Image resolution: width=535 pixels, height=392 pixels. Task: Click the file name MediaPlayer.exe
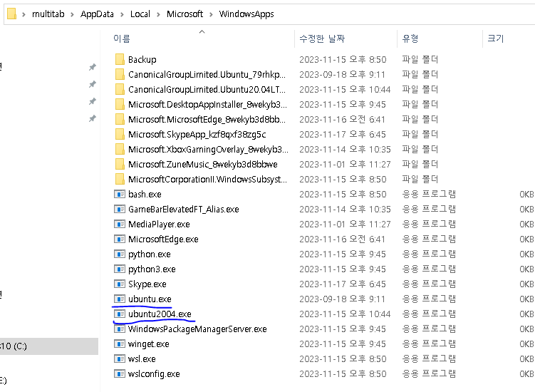(x=159, y=225)
